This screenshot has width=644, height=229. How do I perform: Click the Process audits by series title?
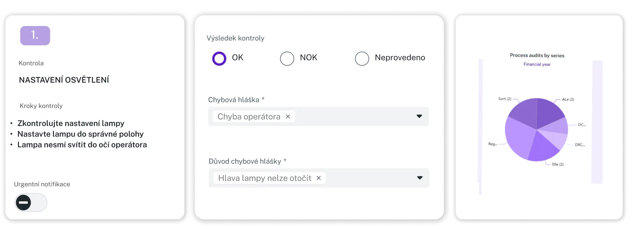[x=537, y=55]
